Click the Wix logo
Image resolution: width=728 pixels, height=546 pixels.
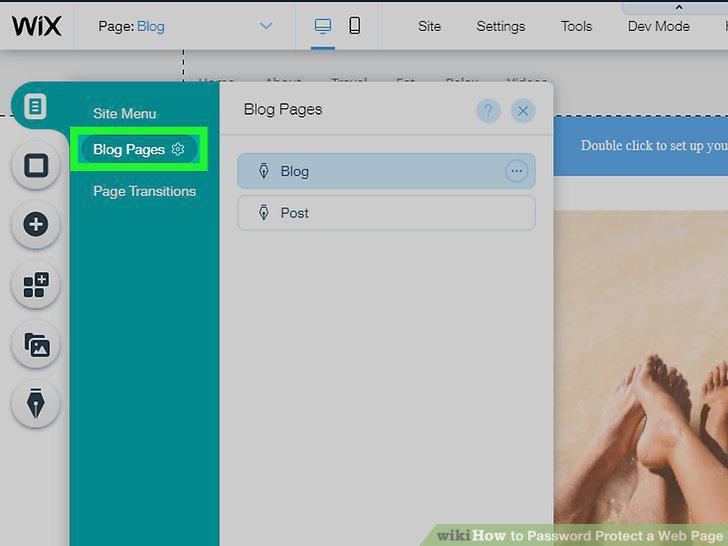coord(37,26)
